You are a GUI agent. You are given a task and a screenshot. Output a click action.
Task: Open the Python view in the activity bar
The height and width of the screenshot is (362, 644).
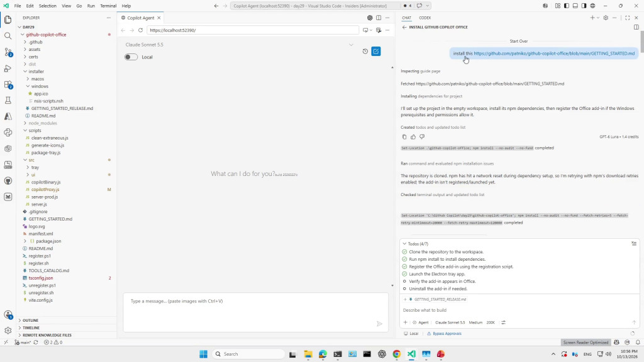point(8,133)
